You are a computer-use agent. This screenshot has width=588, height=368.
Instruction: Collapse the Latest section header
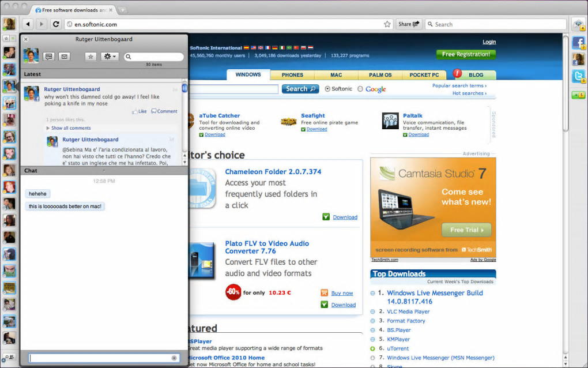point(104,74)
